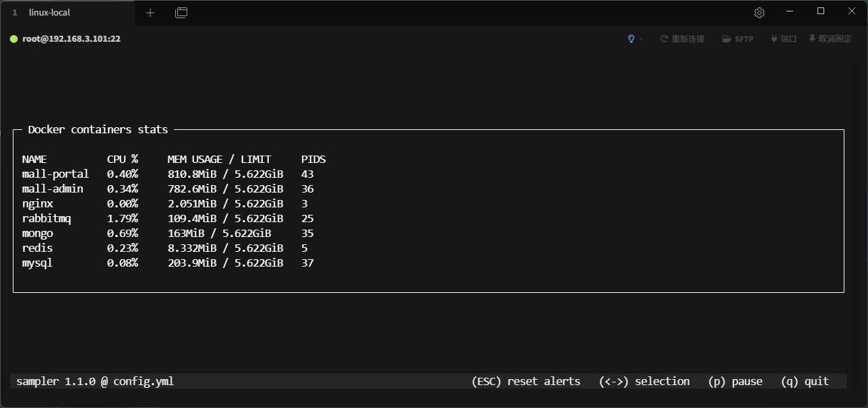Screen dimensions: 868x408
Task: Click the (q) quit hint
Action: tap(805, 382)
